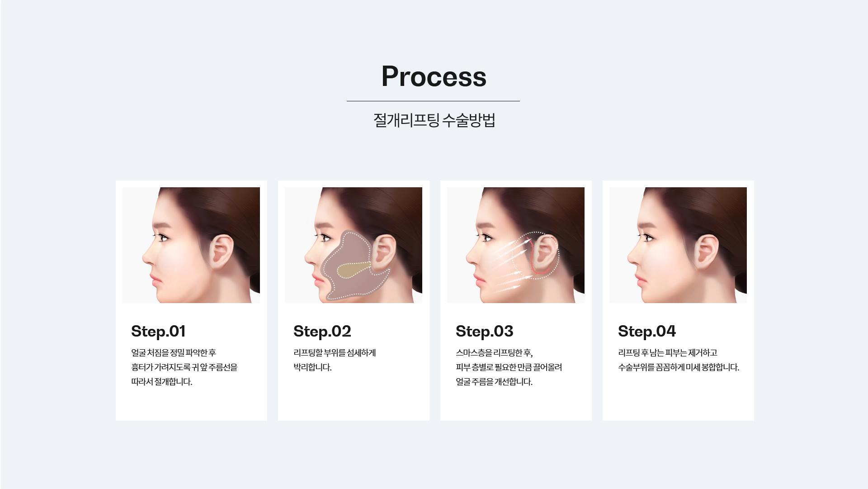The height and width of the screenshot is (489, 868).
Task: Click the Step.03 description about 스마스층
Action: [x=509, y=367]
